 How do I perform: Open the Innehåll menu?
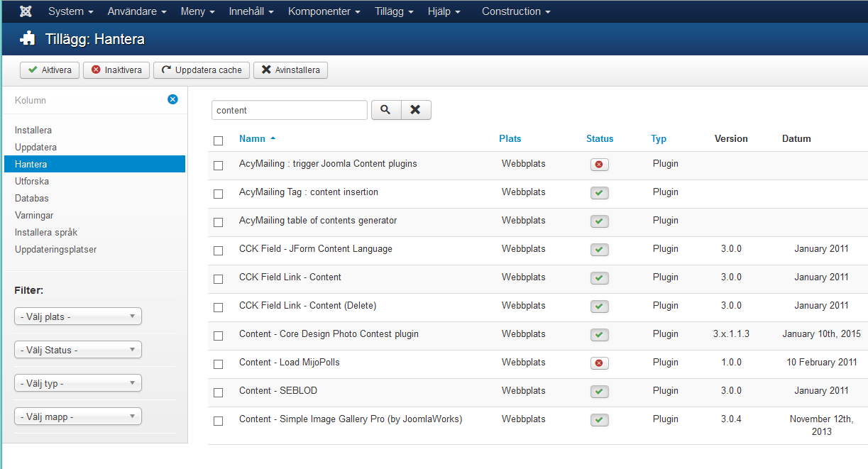coord(251,11)
